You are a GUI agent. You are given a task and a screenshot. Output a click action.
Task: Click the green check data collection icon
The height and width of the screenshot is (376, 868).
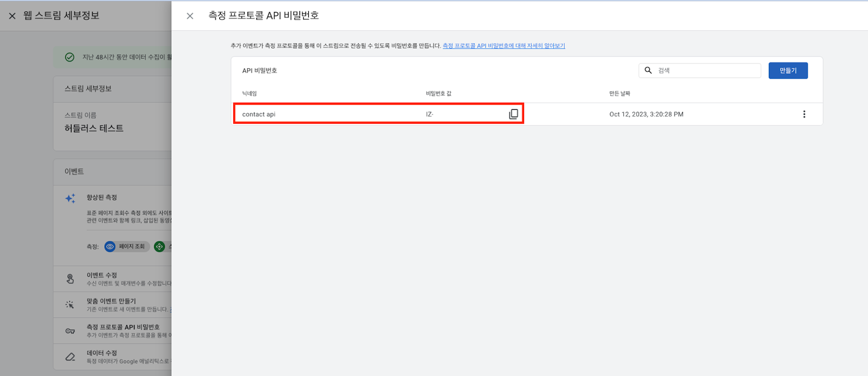click(69, 57)
